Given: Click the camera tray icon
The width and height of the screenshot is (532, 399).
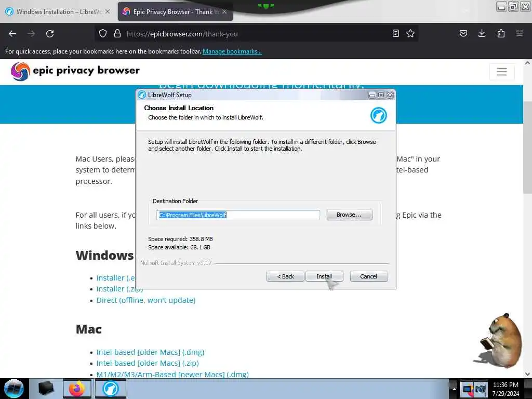Looking at the screenshot, I should 480,389.
